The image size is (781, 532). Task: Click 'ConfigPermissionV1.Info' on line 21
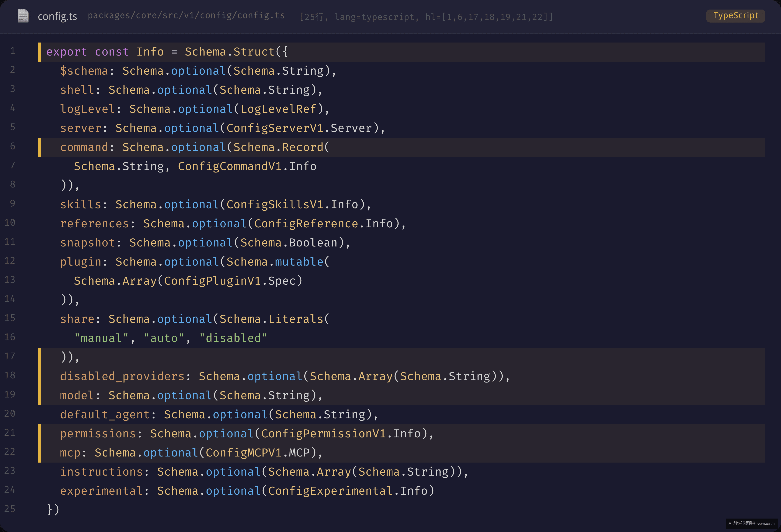341,434
